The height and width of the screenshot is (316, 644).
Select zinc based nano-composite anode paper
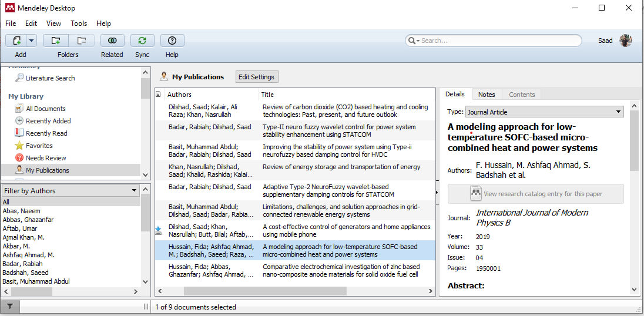pyautogui.click(x=295, y=270)
